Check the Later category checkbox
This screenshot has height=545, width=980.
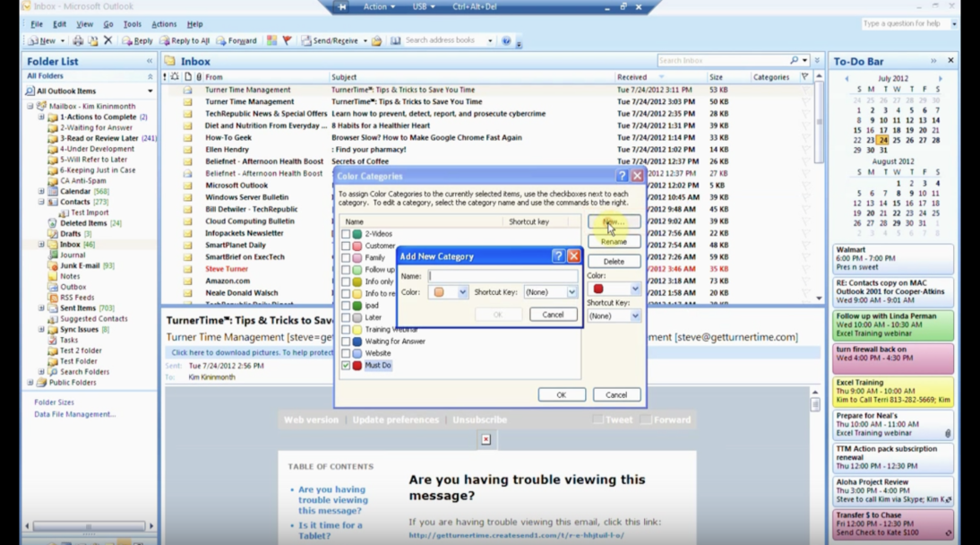tap(346, 317)
